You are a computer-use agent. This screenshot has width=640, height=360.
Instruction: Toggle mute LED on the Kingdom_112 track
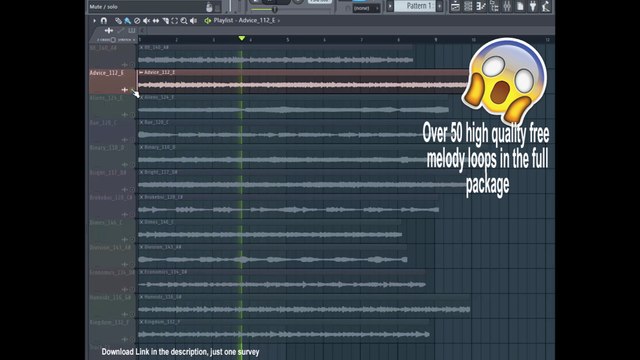click(132, 339)
